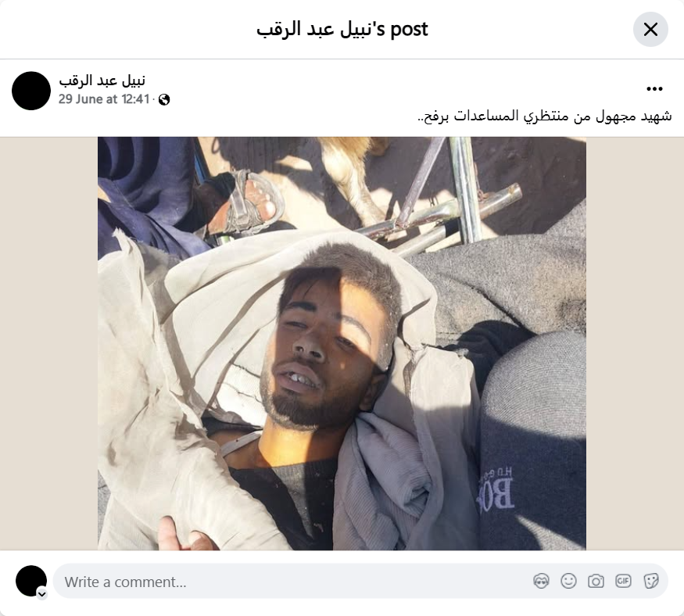Screen dimensions: 684x616
Task: Click the globe public audience icon
Action: [164, 100]
